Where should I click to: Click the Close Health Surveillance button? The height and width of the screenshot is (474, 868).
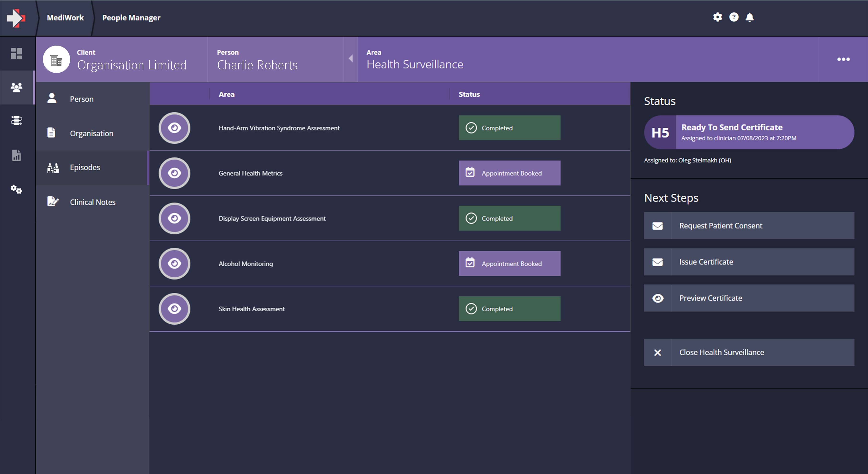pos(749,352)
